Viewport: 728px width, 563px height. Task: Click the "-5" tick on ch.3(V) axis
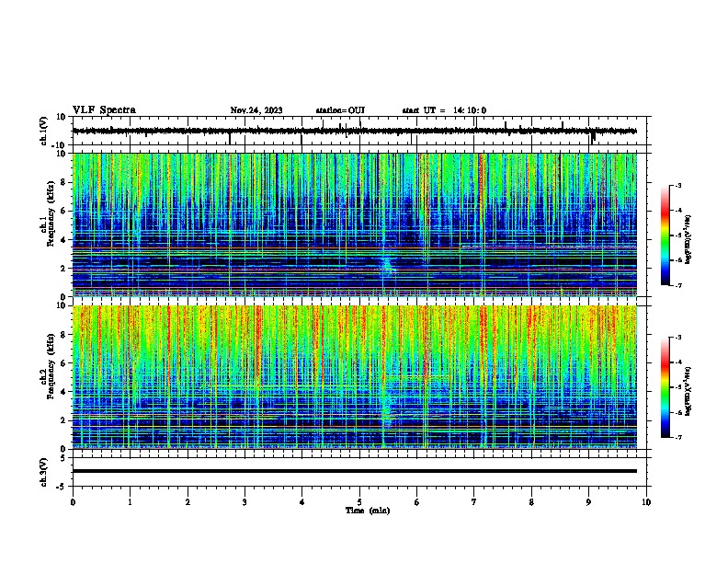coord(62,487)
